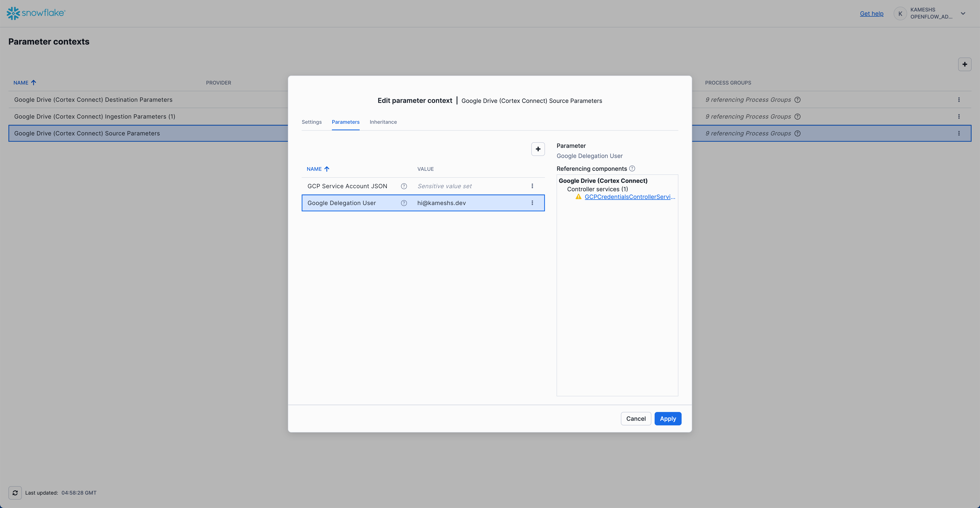Screen dimensions: 980x508
Task: Click info icon for Ingestion Parameters process groups
Action: (x=797, y=117)
